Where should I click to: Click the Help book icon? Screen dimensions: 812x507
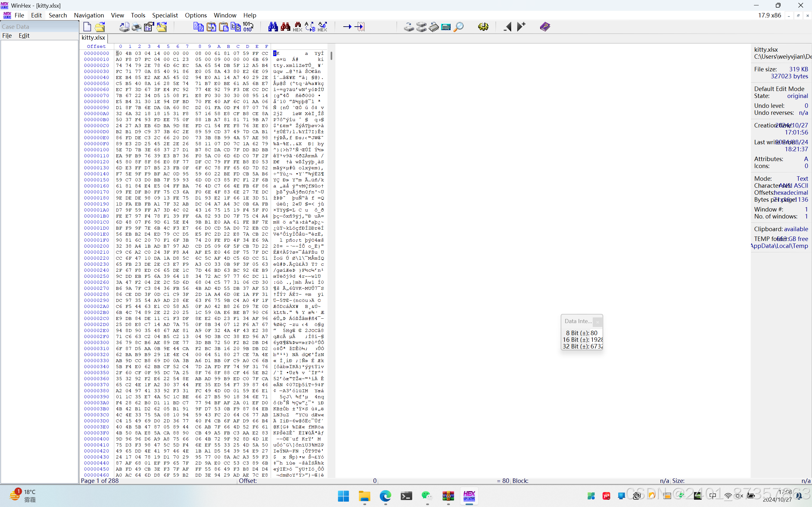pyautogui.click(x=545, y=27)
